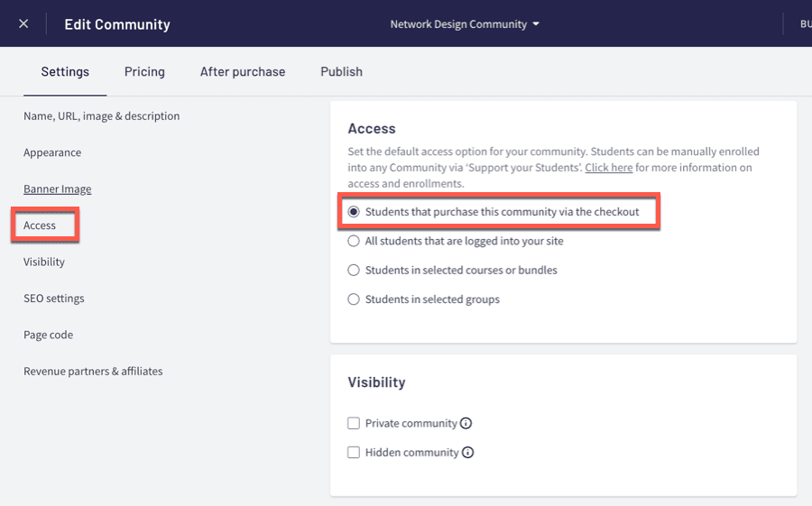Screen dimensions: 812x506
Task: Enable the Private community checkbox
Action: tap(354, 423)
